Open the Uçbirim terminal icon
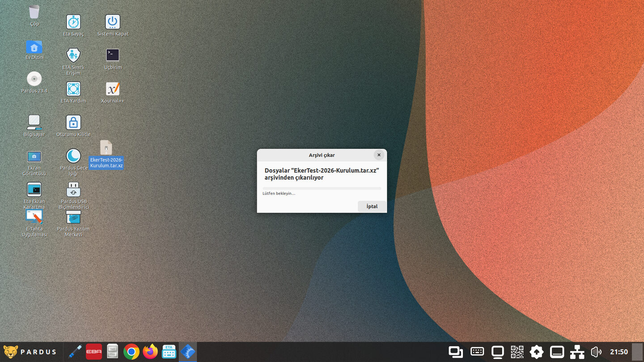The height and width of the screenshot is (362, 644). (x=112, y=55)
